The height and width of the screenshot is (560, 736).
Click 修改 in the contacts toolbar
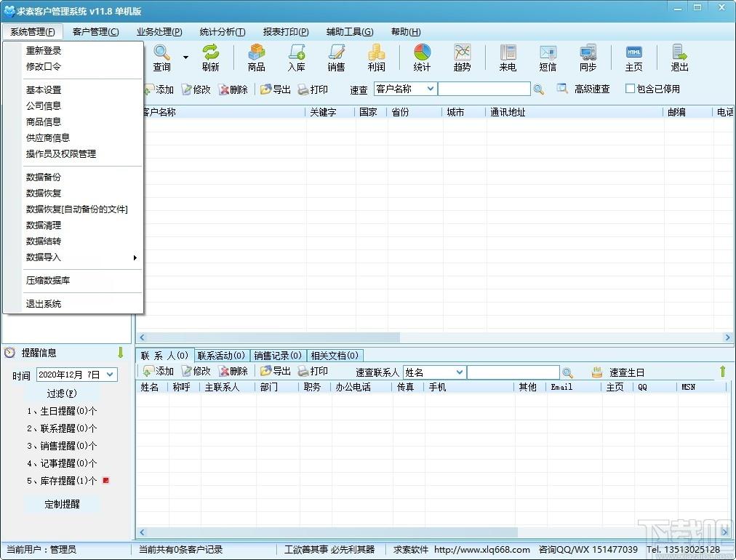(x=196, y=371)
